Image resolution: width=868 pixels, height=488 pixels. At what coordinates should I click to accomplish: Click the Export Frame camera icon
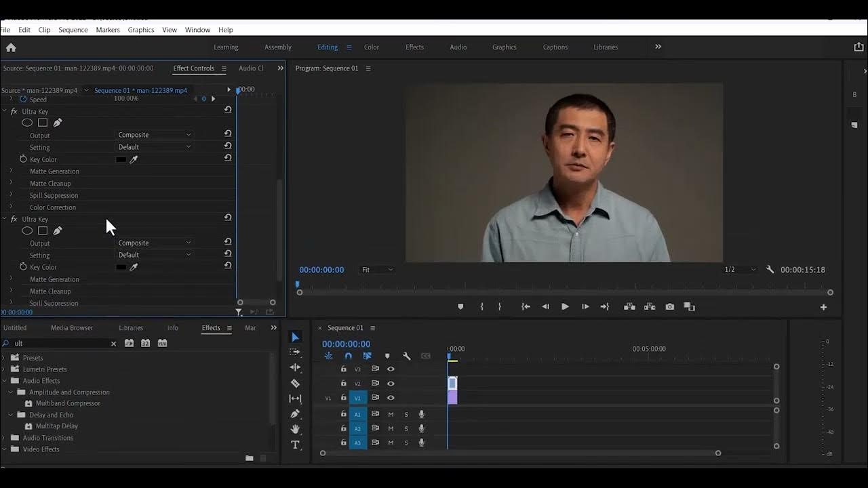[x=670, y=307]
